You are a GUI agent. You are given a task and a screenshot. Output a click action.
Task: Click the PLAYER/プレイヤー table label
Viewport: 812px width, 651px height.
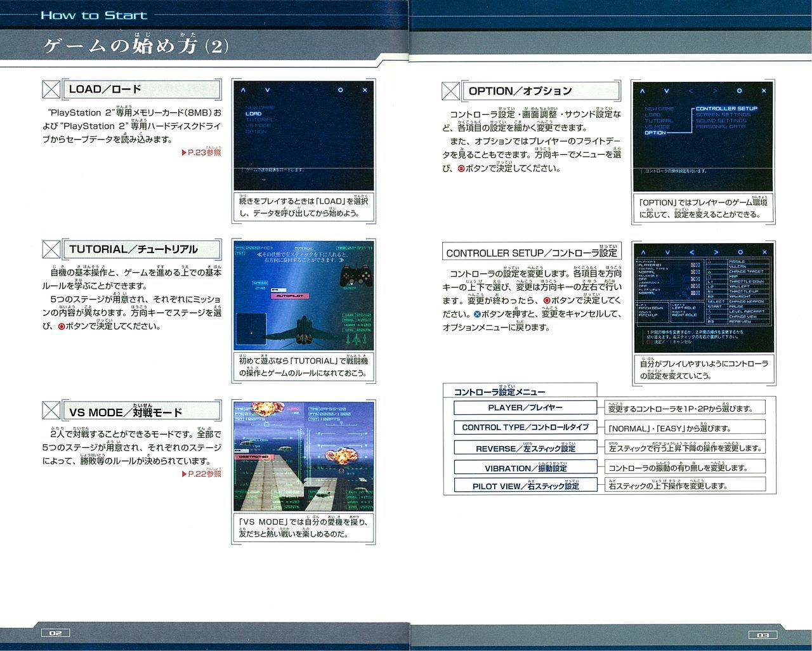click(525, 407)
